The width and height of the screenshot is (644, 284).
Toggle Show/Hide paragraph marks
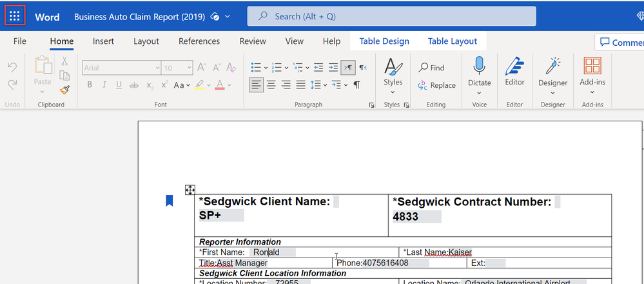[x=357, y=85]
